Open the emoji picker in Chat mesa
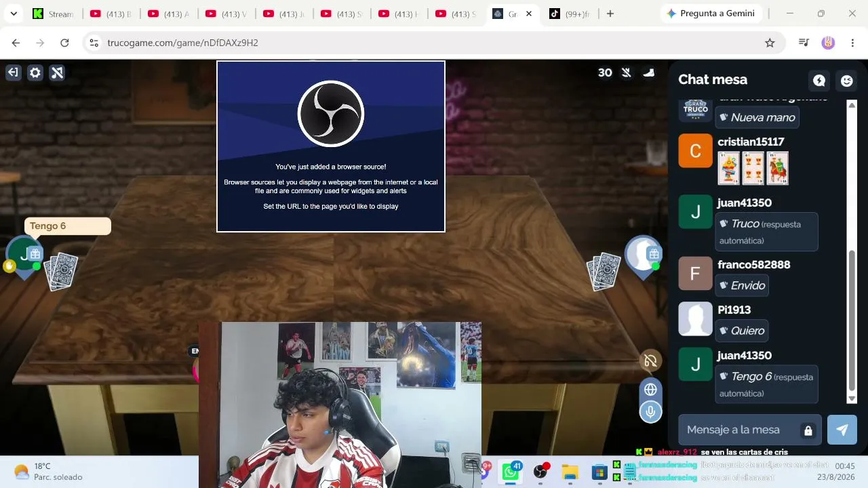868x488 pixels. coord(847,81)
